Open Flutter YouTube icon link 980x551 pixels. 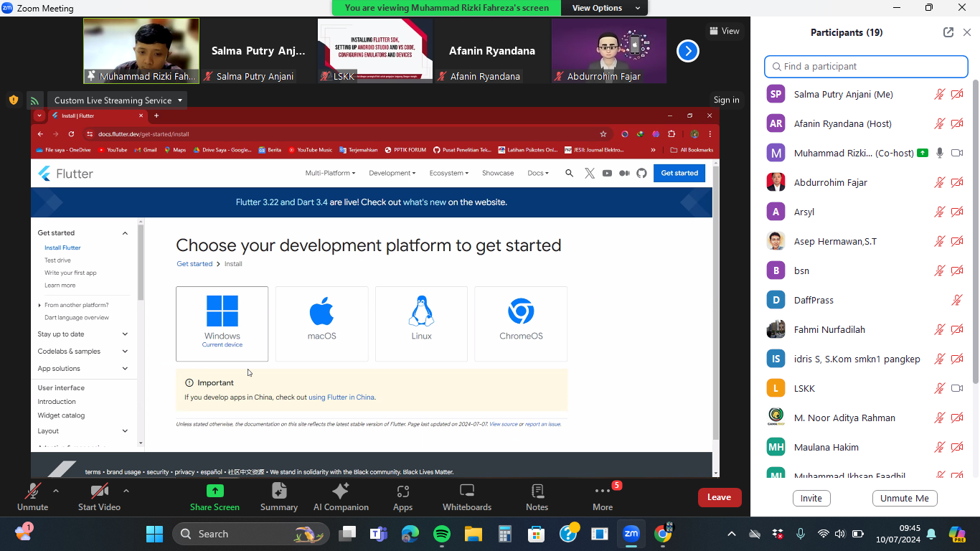click(x=607, y=173)
